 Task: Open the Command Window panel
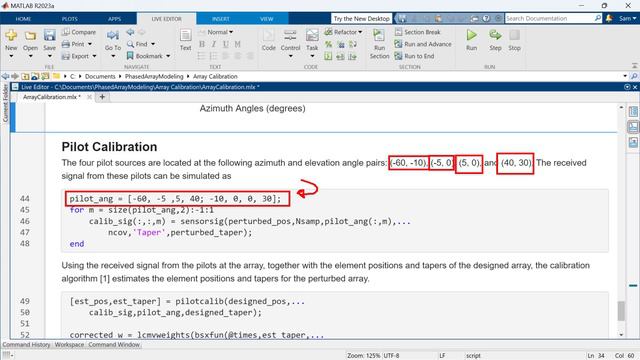(x=114, y=345)
